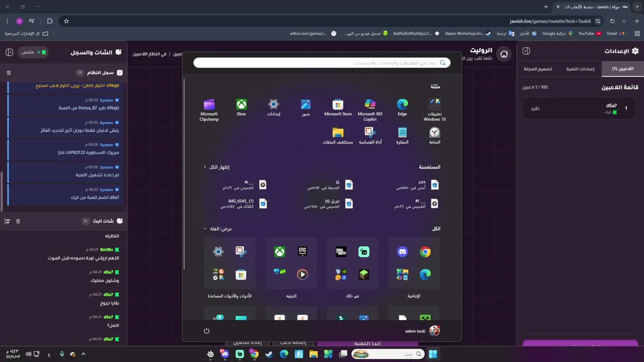Switch to اللاعبين (1) tab
644x362 pixels.
click(622, 69)
